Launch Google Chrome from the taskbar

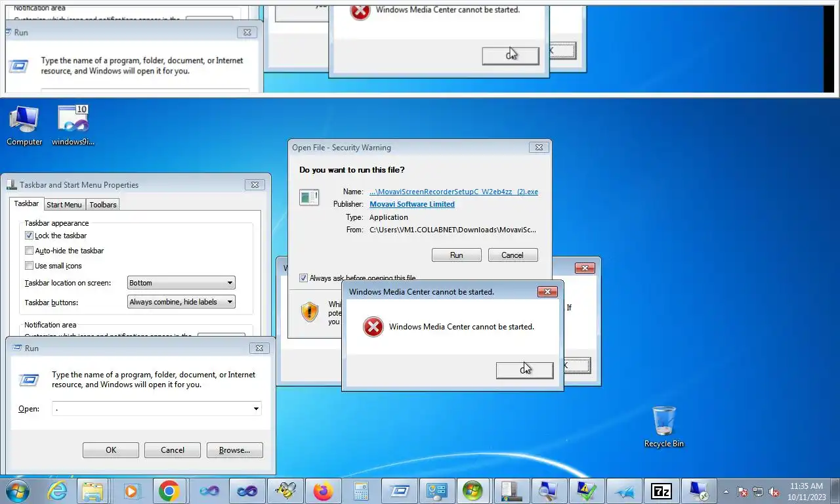[169, 491]
